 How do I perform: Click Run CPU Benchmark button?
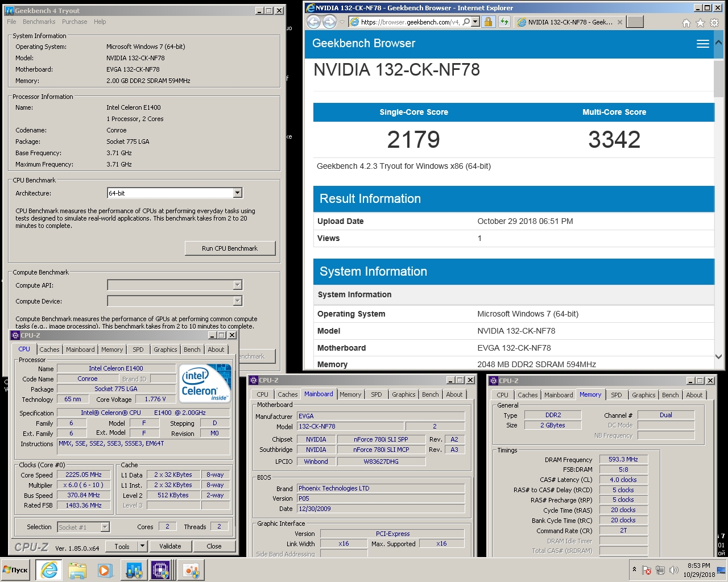230,248
